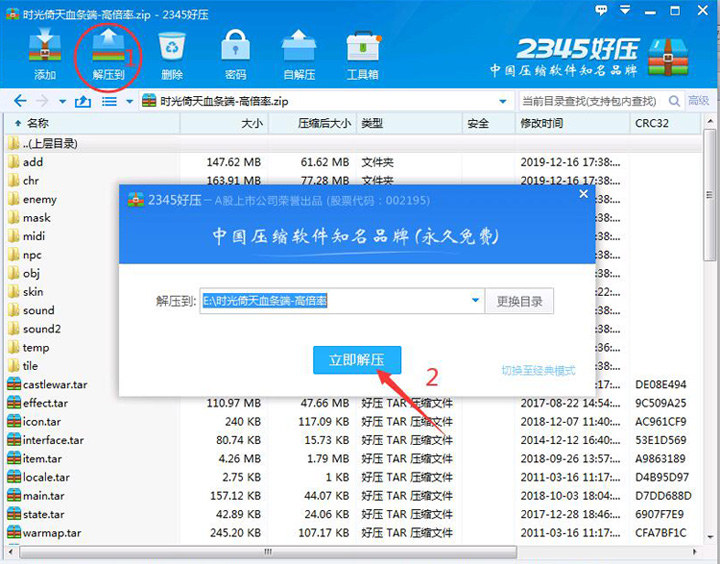Click the CRC32 value DE08E494
Image resolution: width=720 pixels, height=564 pixels.
[660, 384]
